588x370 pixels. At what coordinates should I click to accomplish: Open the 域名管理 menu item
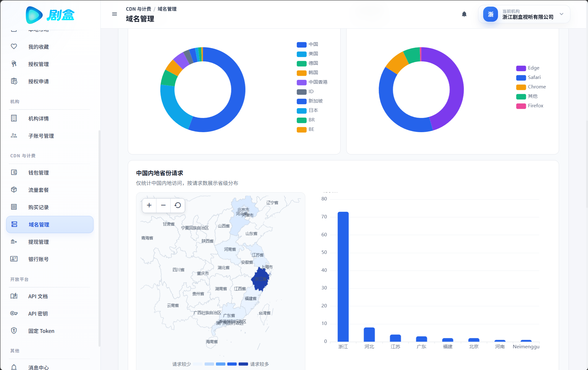point(50,224)
